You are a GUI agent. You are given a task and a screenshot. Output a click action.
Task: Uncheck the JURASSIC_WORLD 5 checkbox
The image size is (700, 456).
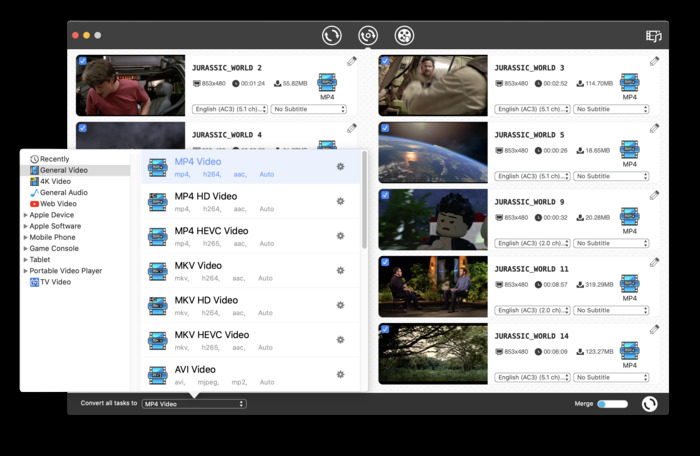385,128
